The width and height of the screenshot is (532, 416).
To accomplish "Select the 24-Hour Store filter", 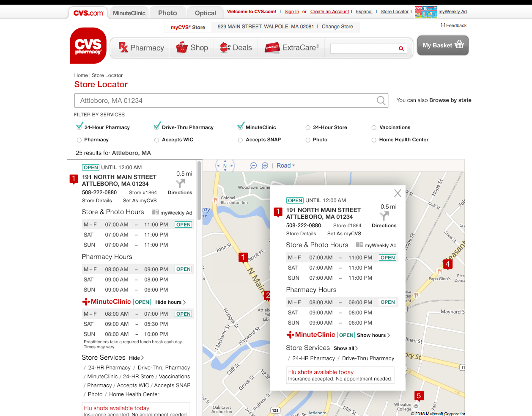I will click(x=308, y=128).
